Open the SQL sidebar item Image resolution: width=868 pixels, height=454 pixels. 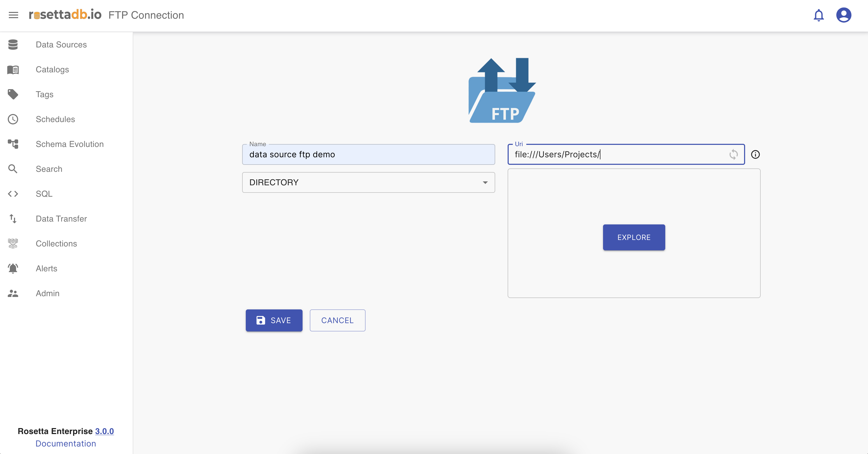tap(44, 194)
